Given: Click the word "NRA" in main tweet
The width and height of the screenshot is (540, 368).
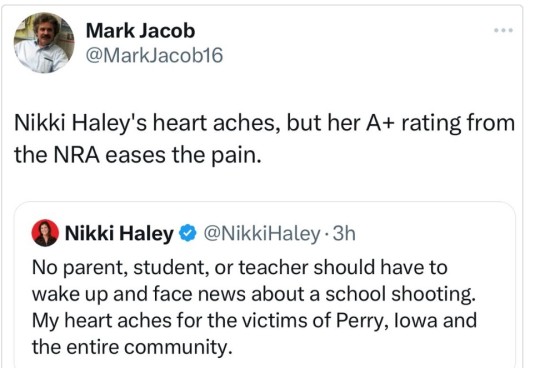Looking at the screenshot, I should click(76, 155).
